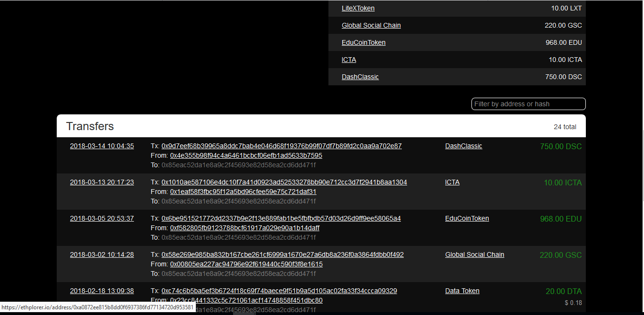Click the 750.00 DSC transfer amount
The width and height of the screenshot is (644, 315).
(x=561, y=146)
